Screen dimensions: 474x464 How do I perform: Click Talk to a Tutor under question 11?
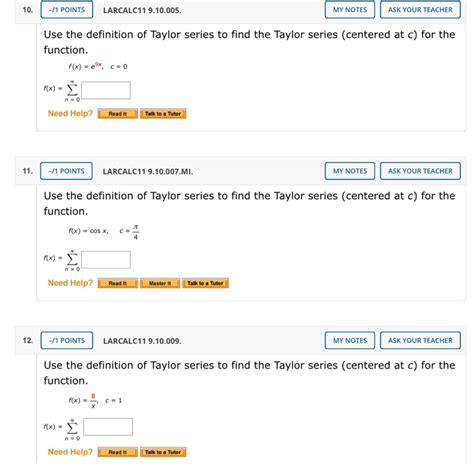205,283
